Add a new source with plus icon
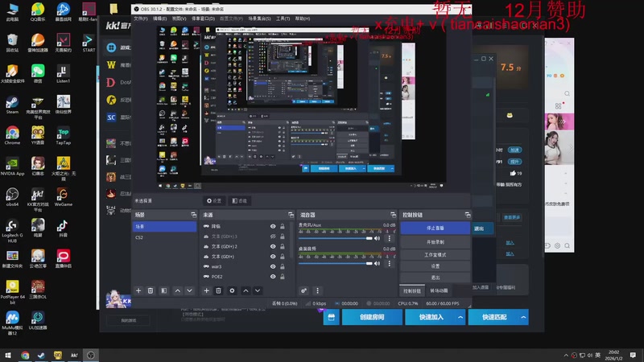The width and height of the screenshot is (644, 362). point(206,290)
